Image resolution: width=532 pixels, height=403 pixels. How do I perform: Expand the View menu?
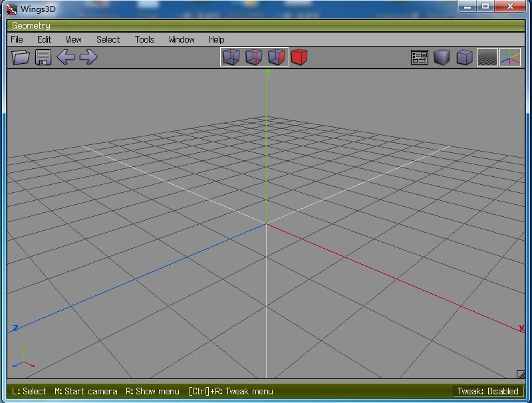pyautogui.click(x=73, y=39)
